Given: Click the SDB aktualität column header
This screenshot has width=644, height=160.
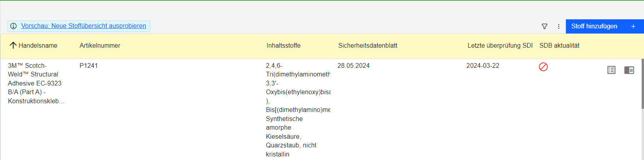Looking at the screenshot, I should click(560, 46).
